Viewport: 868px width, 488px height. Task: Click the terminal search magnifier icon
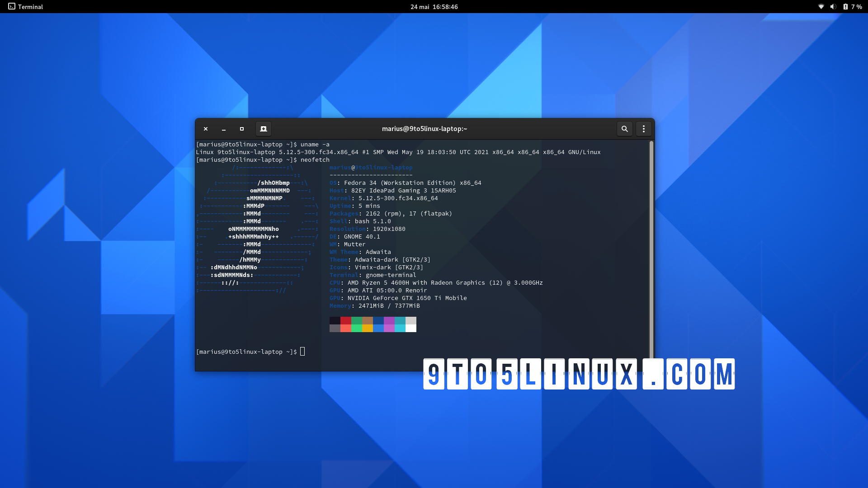click(624, 129)
